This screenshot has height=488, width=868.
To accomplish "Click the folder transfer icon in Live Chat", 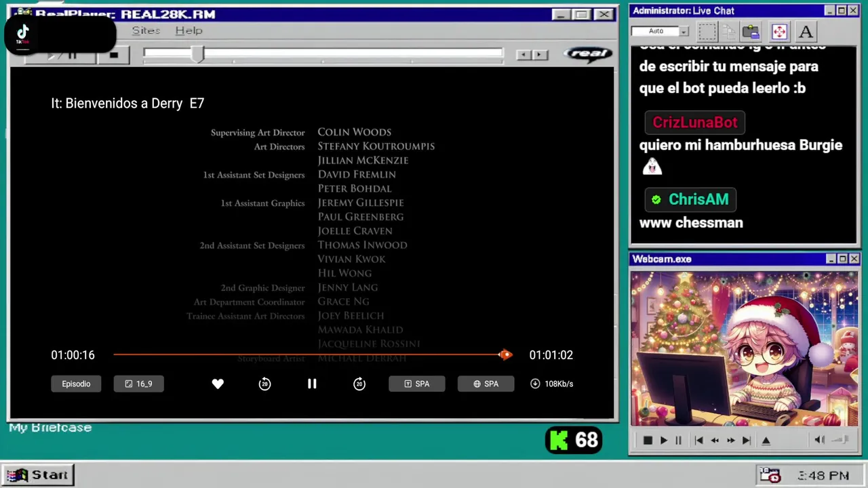I will (x=751, y=31).
